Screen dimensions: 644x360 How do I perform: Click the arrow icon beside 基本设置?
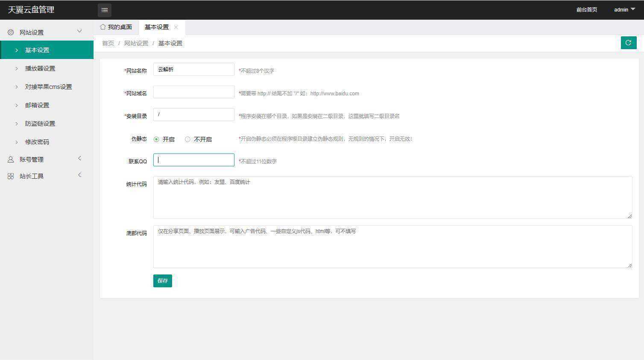[17, 50]
